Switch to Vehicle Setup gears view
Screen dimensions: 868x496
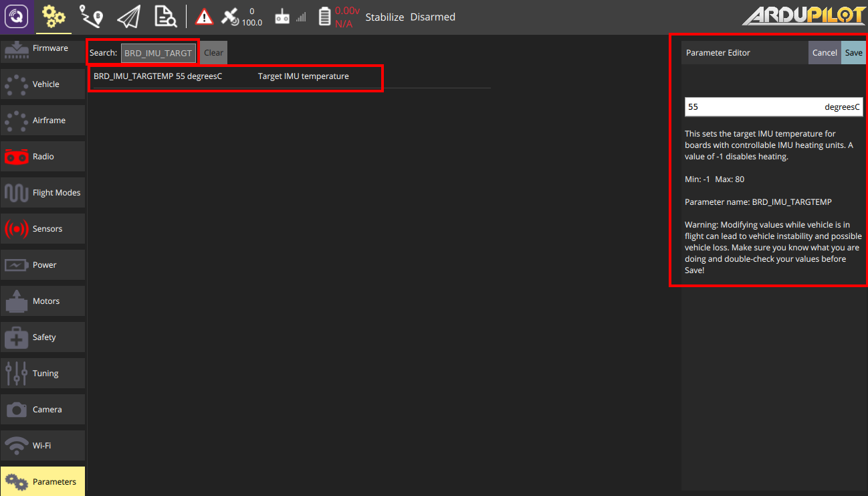[53, 17]
